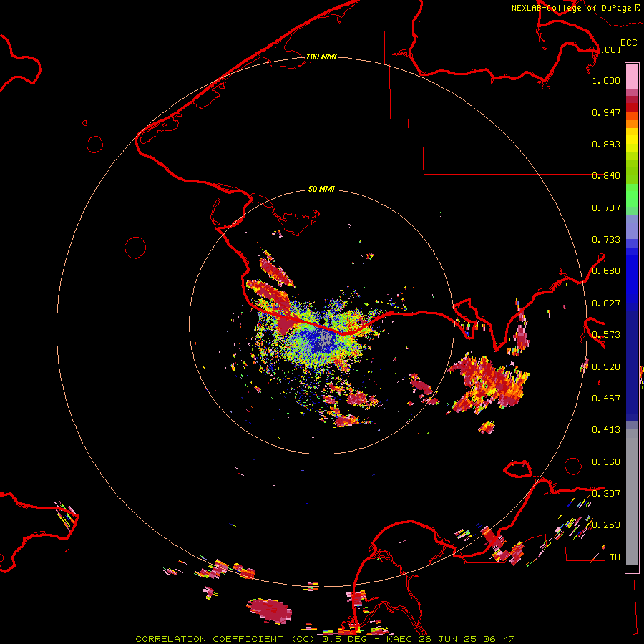Click the 0.413 scale value
This screenshot has width=644, height=644.
[x=606, y=430]
